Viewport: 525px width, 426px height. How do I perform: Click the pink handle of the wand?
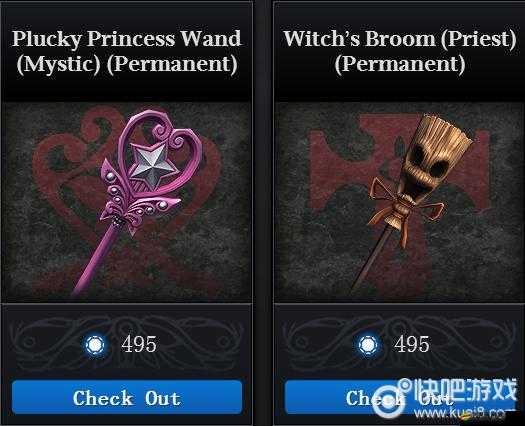coord(95,260)
